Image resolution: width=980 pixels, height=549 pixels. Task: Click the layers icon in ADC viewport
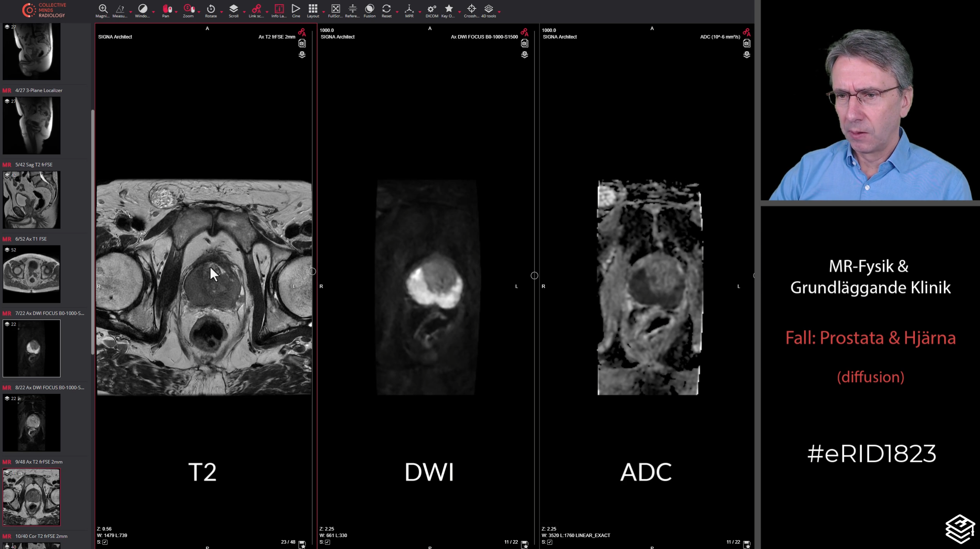747,54
